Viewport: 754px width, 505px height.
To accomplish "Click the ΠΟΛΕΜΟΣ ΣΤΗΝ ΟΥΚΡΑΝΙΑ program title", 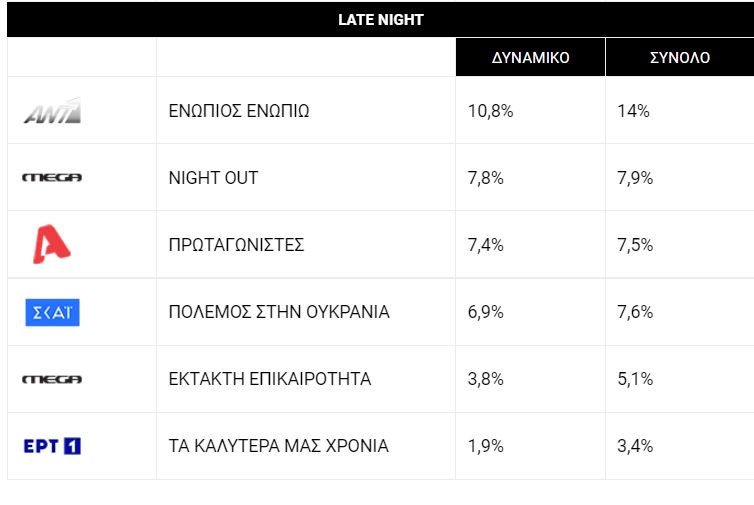I will pyautogui.click(x=279, y=312).
